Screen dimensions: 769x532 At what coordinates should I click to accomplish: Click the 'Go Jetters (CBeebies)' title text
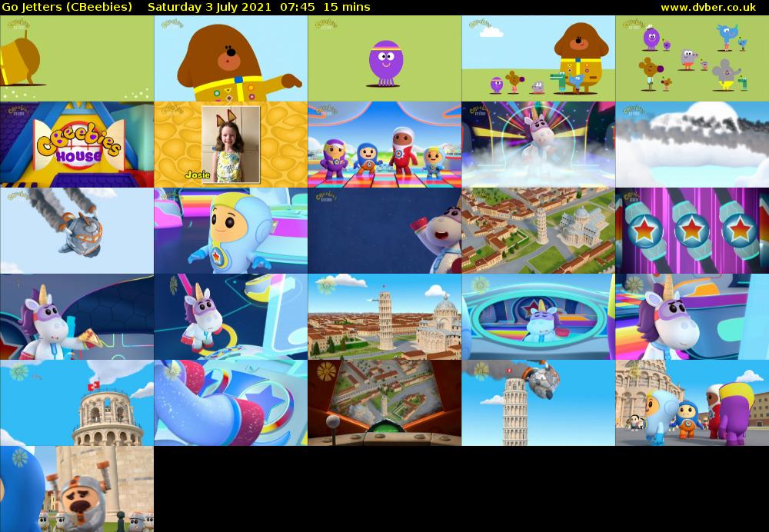(67, 8)
